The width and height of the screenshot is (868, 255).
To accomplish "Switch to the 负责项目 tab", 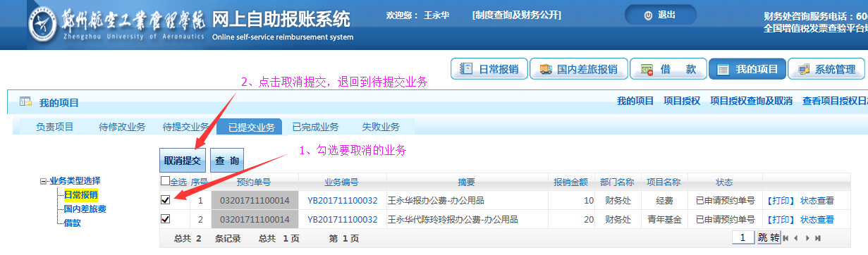I will tap(54, 127).
